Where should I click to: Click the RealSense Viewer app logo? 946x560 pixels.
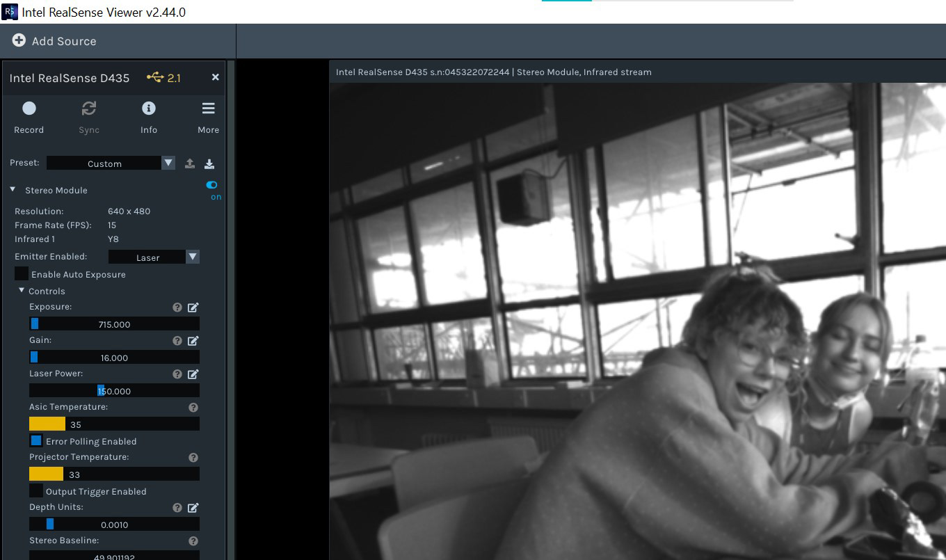point(10,11)
